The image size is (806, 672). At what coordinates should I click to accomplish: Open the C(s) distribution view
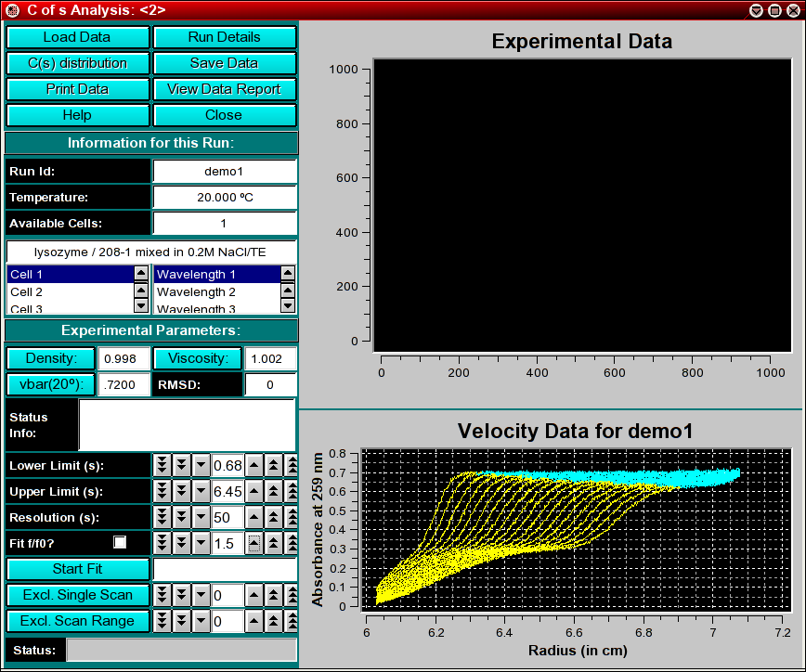coord(77,63)
